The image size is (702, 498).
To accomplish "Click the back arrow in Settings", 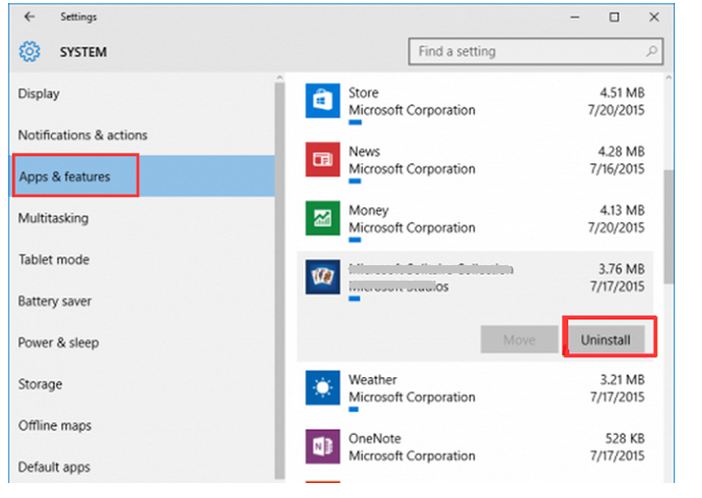I will pos(30,17).
